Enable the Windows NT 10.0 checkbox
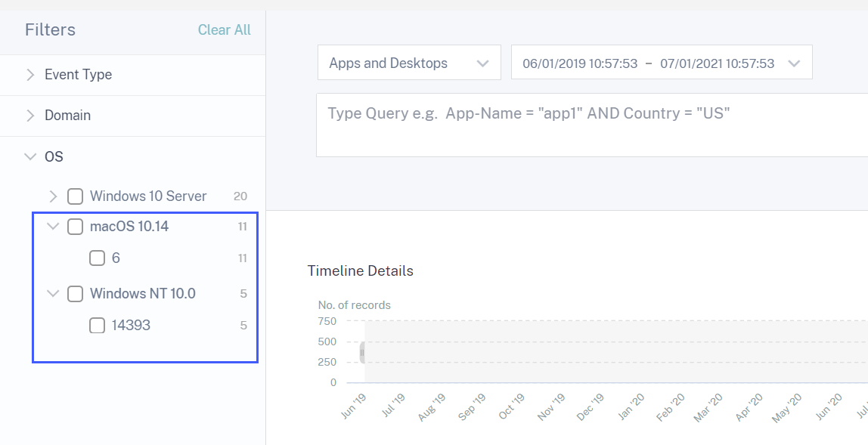The image size is (868, 445). [75, 294]
